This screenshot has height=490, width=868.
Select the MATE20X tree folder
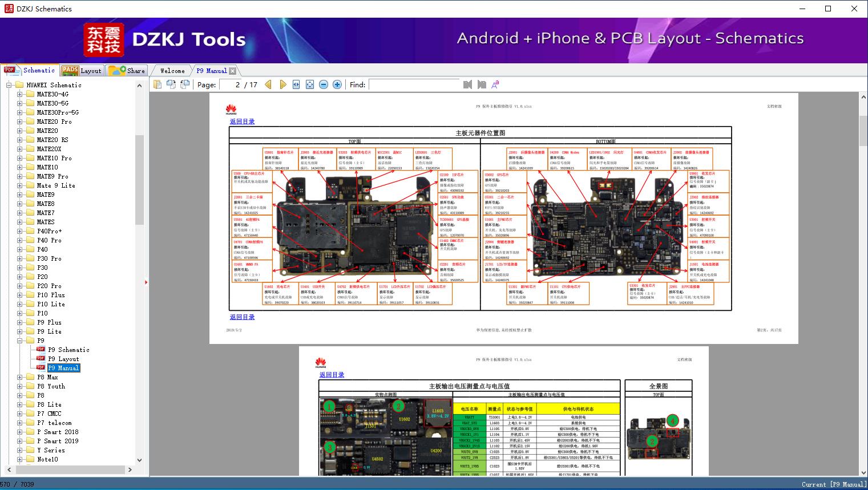pos(49,149)
